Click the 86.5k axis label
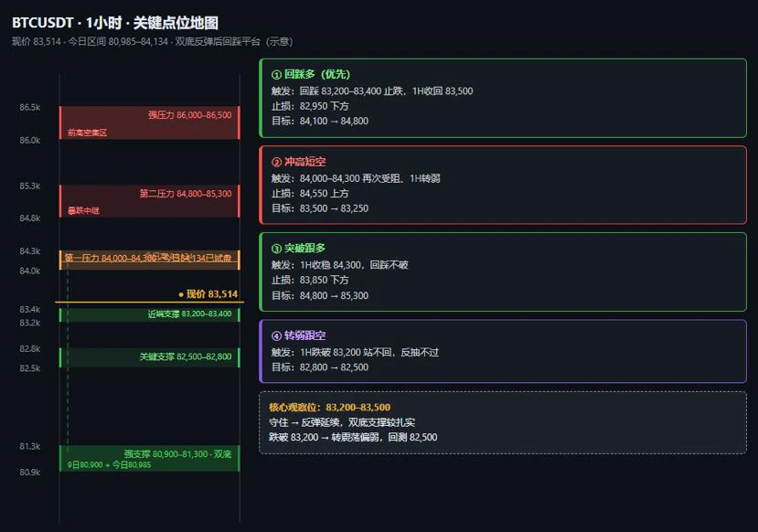Image resolution: width=758 pixels, height=532 pixels. [x=30, y=107]
